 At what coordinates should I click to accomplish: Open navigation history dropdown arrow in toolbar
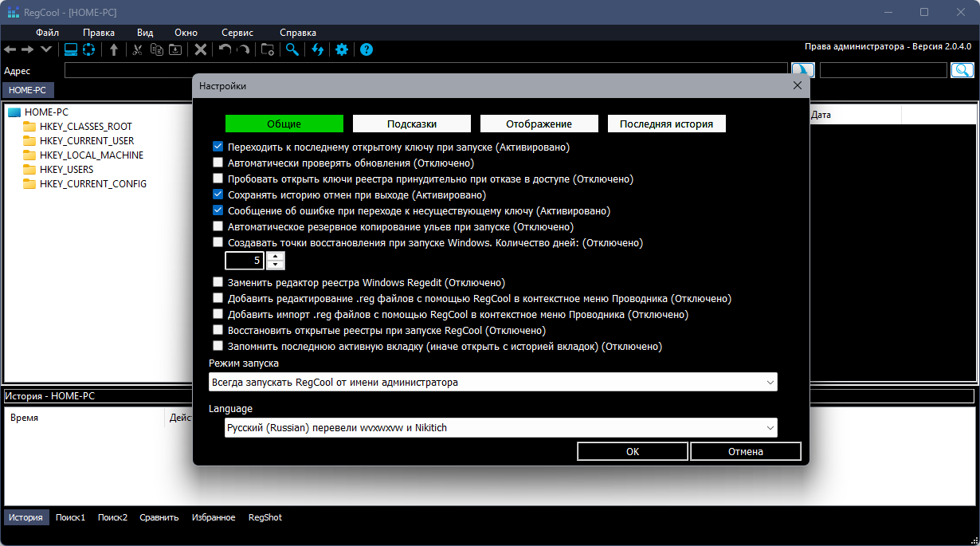click(x=46, y=49)
